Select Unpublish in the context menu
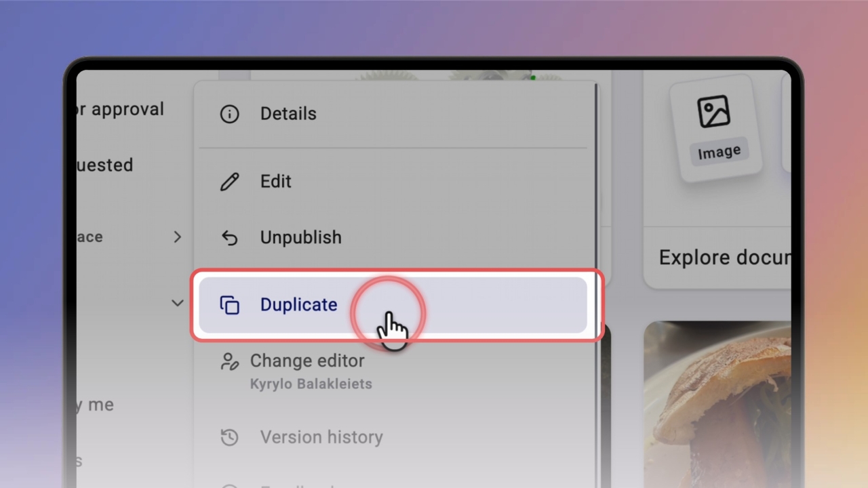 [x=393, y=238]
